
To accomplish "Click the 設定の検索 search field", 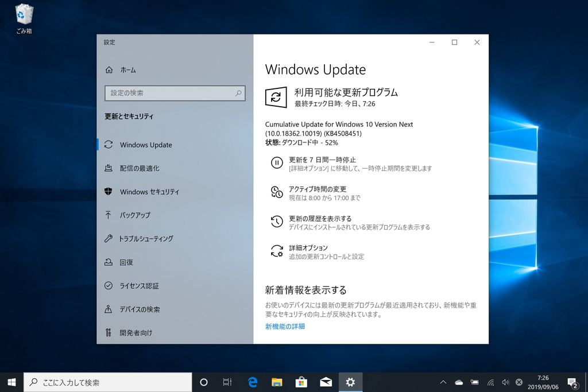I will tap(175, 93).
